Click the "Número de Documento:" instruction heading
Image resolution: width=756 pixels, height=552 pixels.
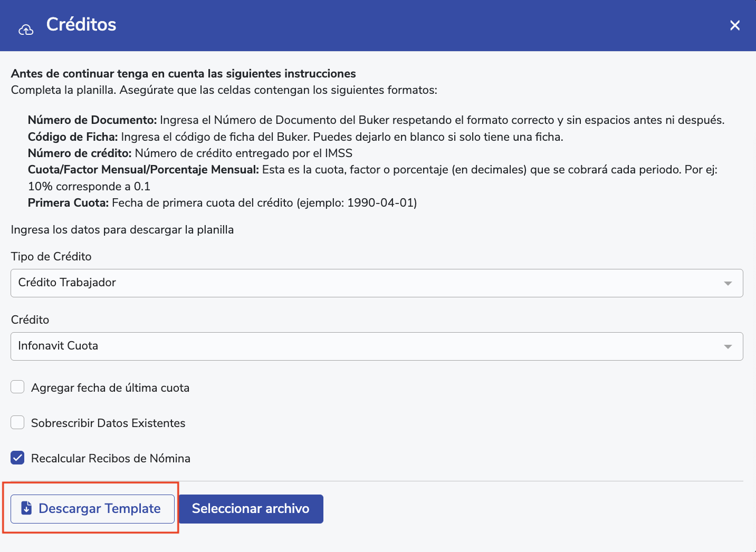pyautogui.click(x=92, y=120)
